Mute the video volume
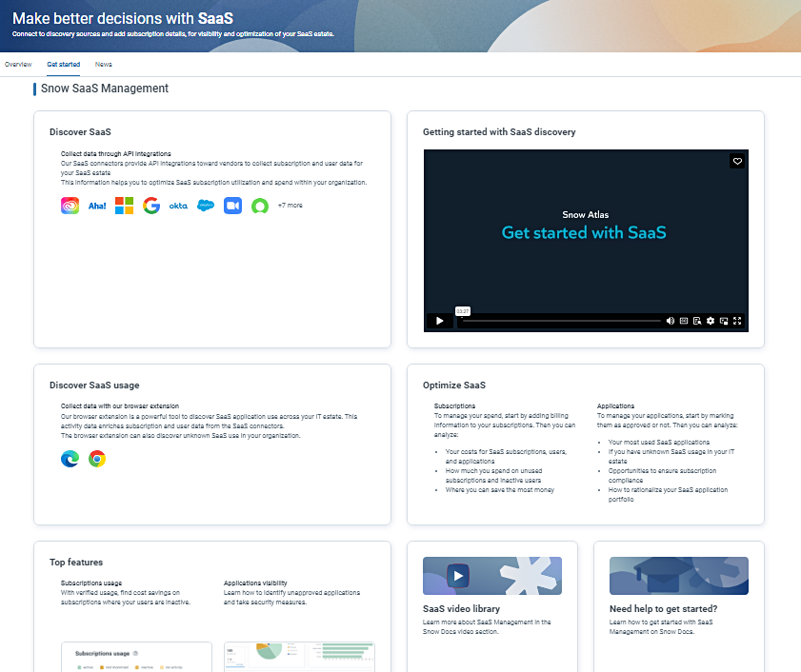This screenshot has width=801, height=672. coord(671,321)
